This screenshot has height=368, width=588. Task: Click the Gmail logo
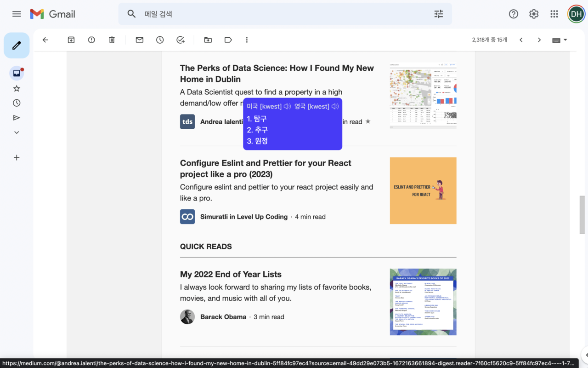point(53,14)
